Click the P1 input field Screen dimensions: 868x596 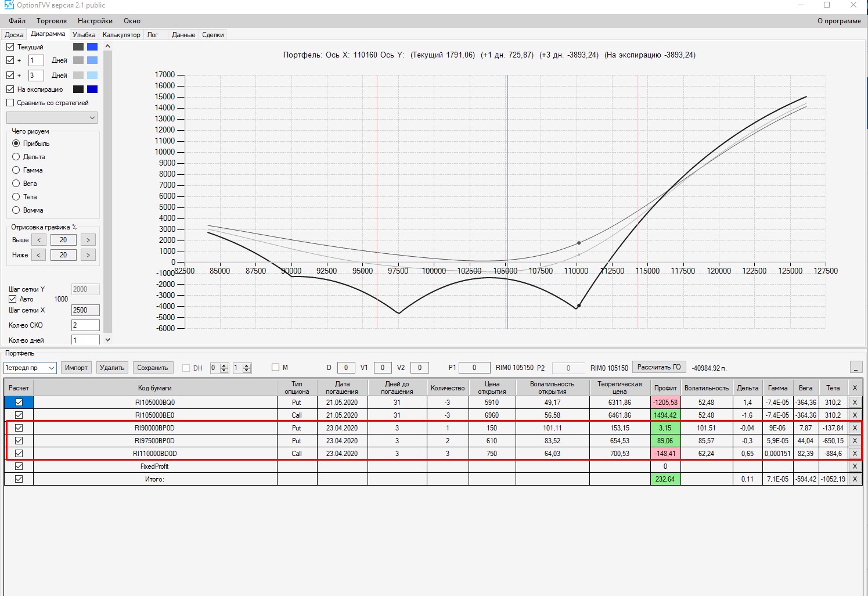[474, 368]
